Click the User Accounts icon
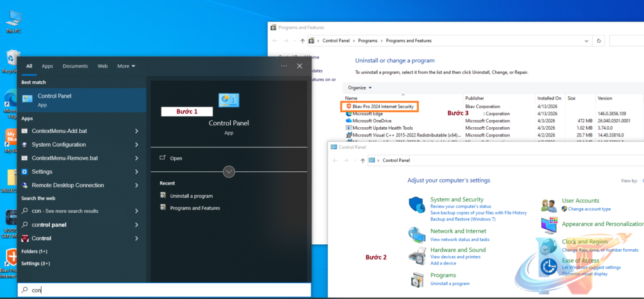Screen dimensions: 644x299 tap(549, 205)
